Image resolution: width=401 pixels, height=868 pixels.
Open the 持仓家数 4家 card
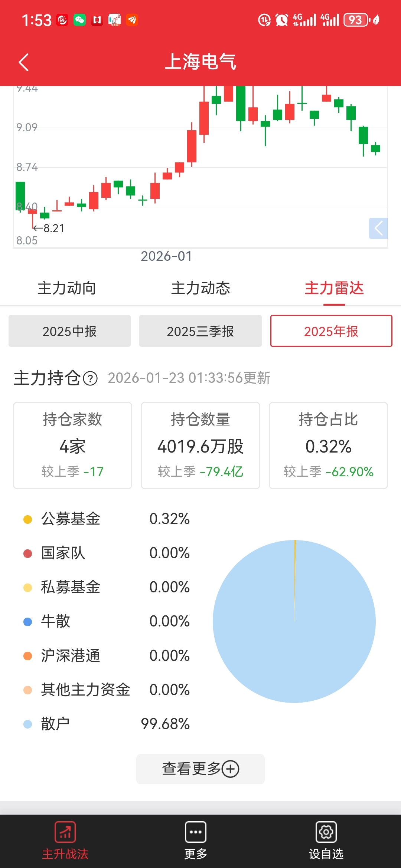(x=72, y=445)
